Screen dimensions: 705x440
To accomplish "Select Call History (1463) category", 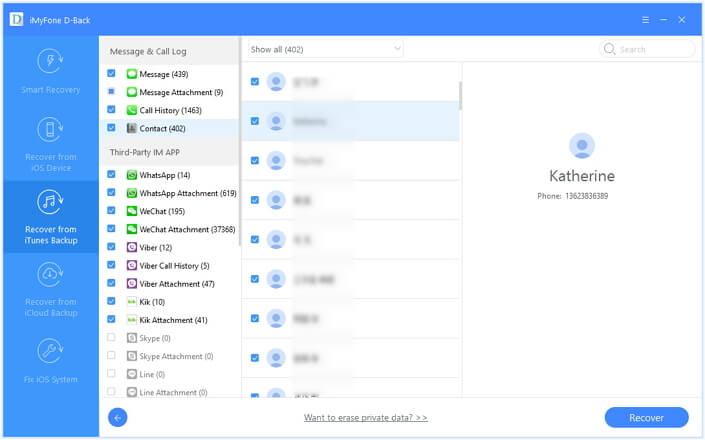I will [170, 110].
